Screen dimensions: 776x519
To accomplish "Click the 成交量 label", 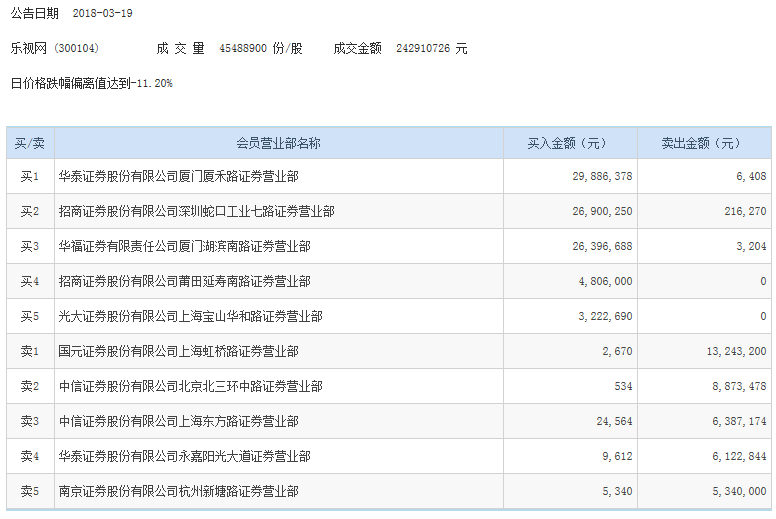I will pos(180,48).
